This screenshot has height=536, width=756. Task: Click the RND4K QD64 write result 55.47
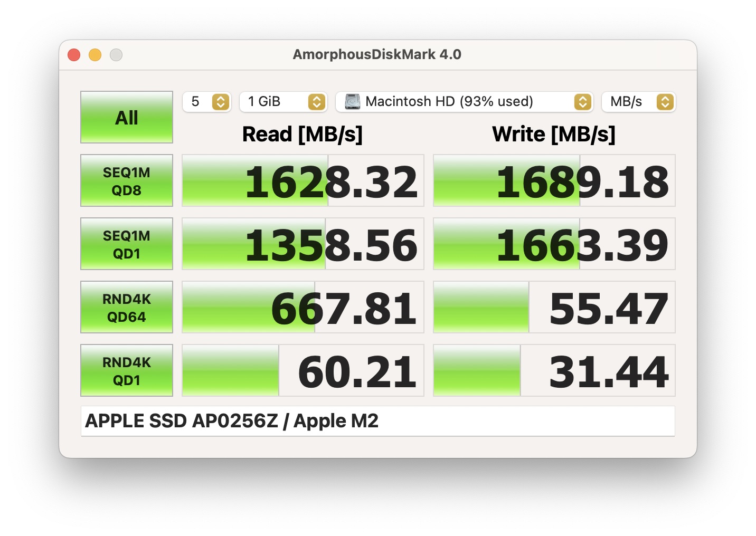[554, 307]
